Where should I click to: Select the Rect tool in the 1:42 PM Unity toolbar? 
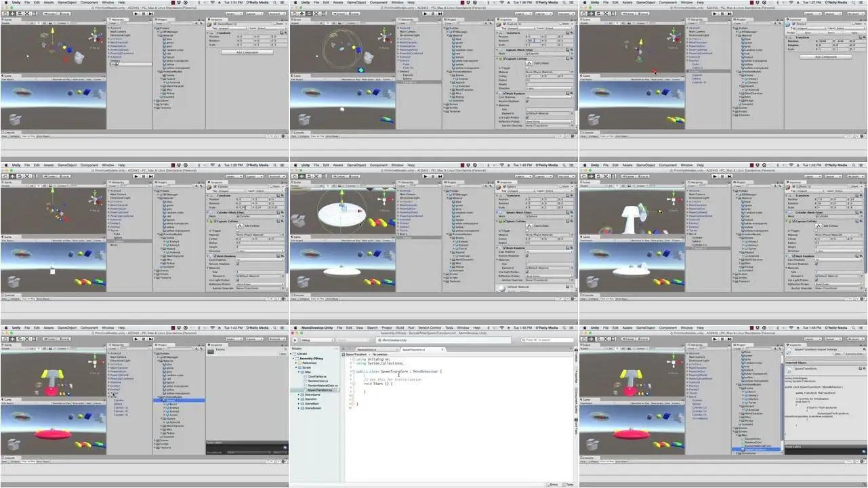coord(613,176)
